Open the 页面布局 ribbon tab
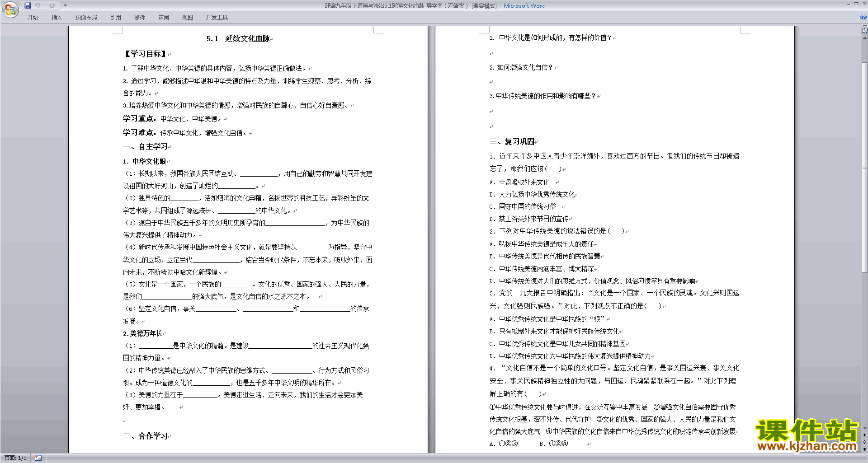The width and height of the screenshot is (868, 463). click(86, 18)
